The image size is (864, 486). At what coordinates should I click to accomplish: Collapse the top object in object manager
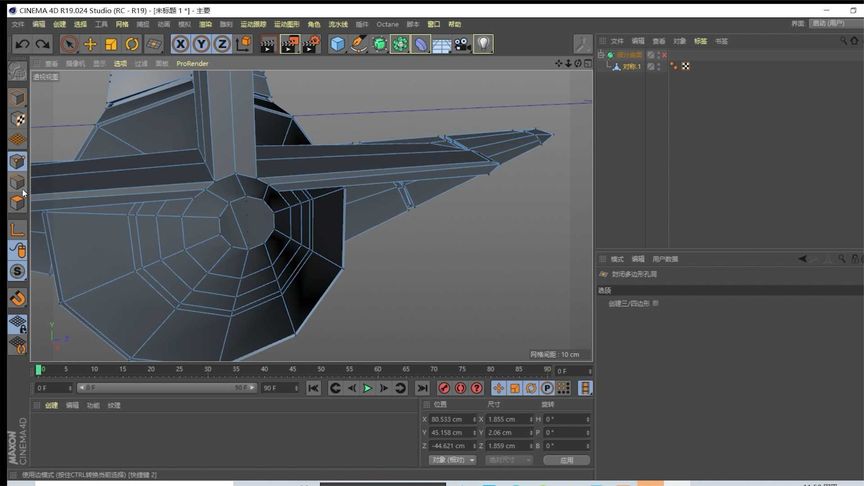coord(601,55)
